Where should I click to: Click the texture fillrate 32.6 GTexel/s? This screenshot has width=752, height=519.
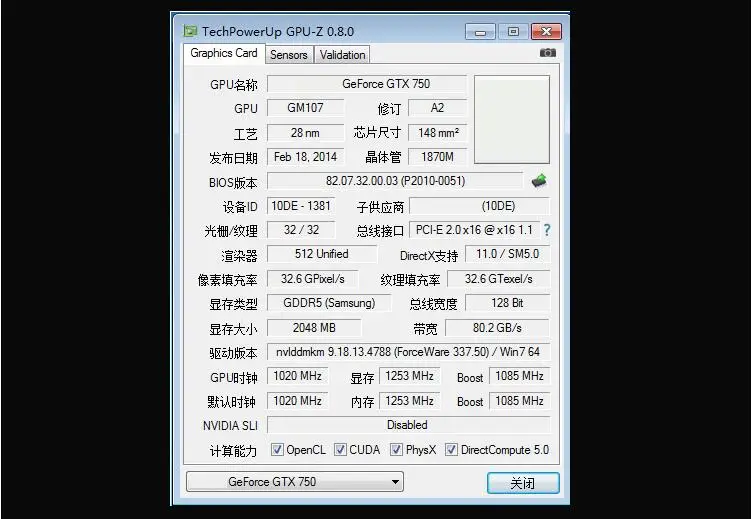(x=498, y=279)
